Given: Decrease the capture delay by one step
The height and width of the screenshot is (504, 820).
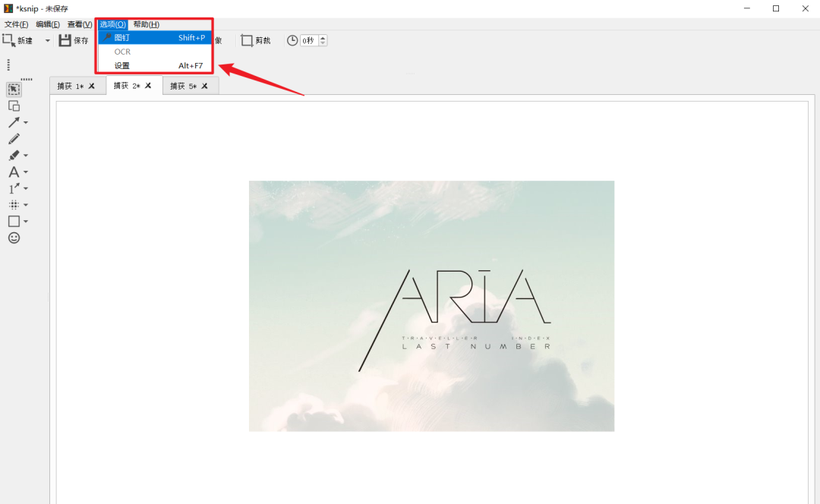Looking at the screenshot, I should pyautogui.click(x=323, y=43).
